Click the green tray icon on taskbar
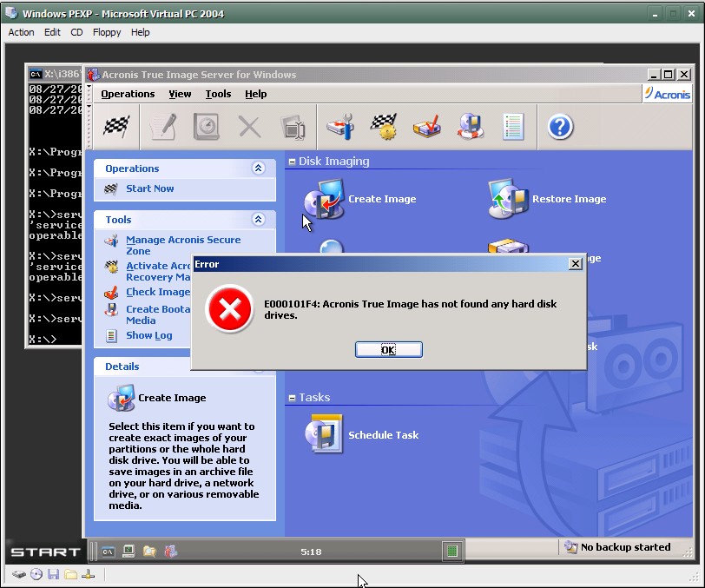 point(452,552)
